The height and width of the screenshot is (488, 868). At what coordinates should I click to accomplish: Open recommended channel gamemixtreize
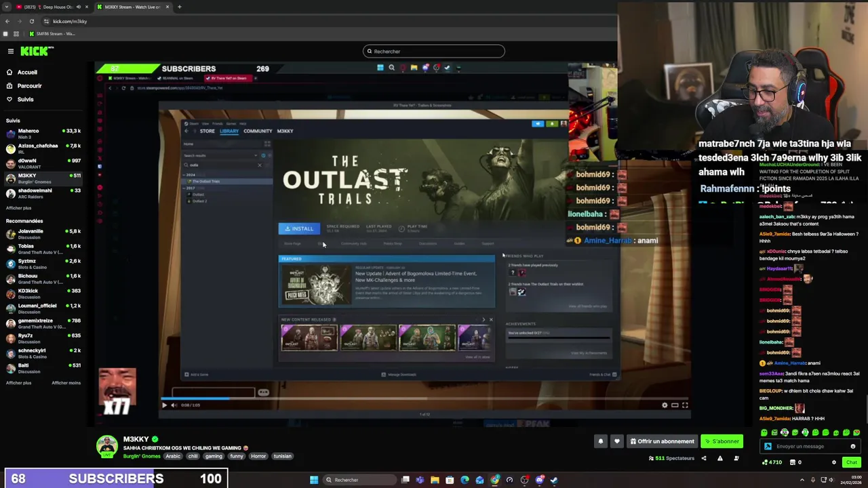(x=43, y=323)
